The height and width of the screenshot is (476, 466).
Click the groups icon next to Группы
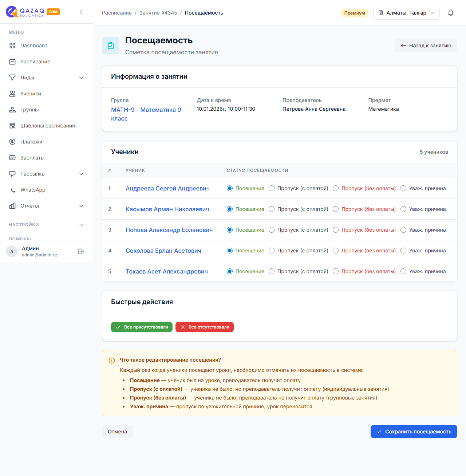click(12, 110)
